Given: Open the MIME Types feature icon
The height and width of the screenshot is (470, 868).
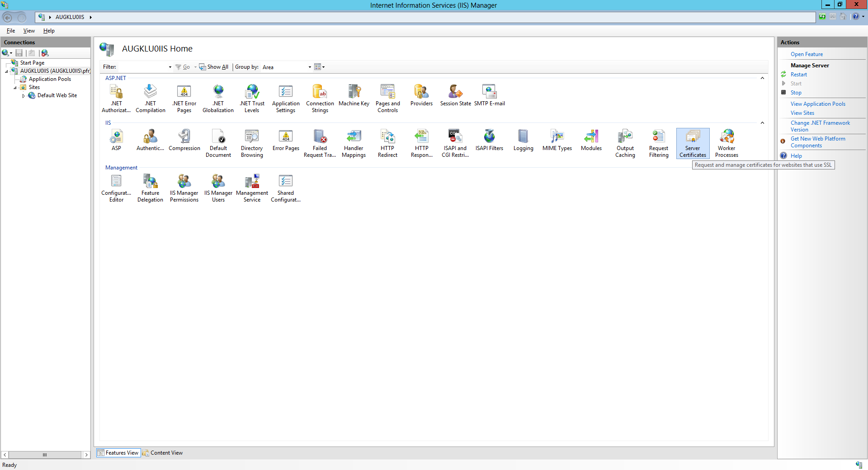Looking at the screenshot, I should (x=557, y=140).
